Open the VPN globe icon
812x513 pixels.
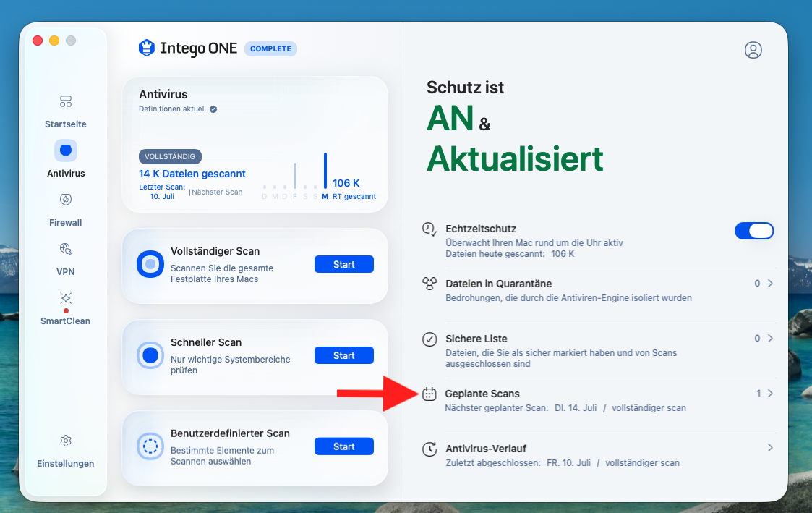(66, 249)
